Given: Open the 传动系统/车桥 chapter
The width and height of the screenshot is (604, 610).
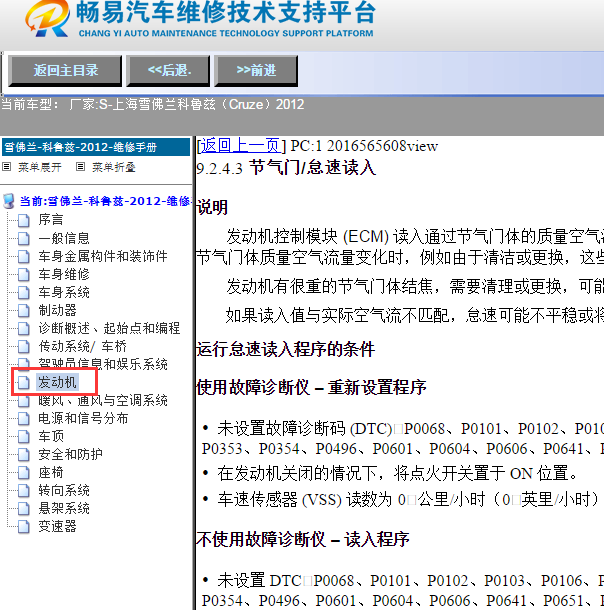Looking at the screenshot, I should click(x=82, y=346).
